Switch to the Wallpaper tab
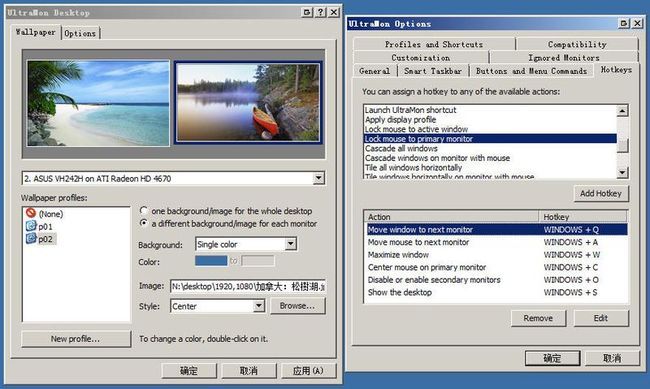 tap(36, 32)
